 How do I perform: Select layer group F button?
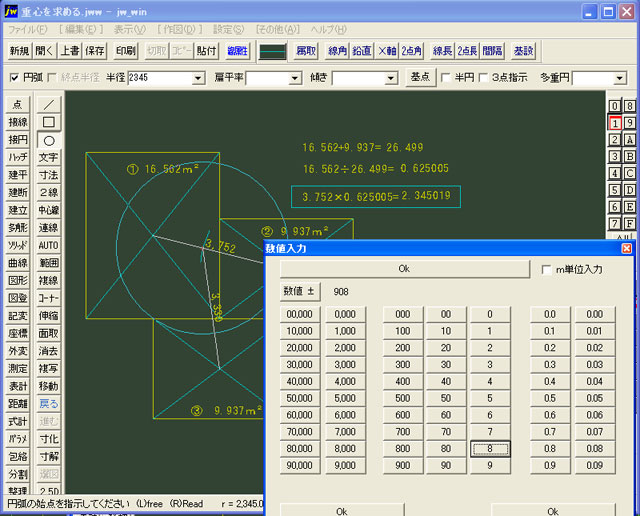pyautogui.click(x=629, y=223)
